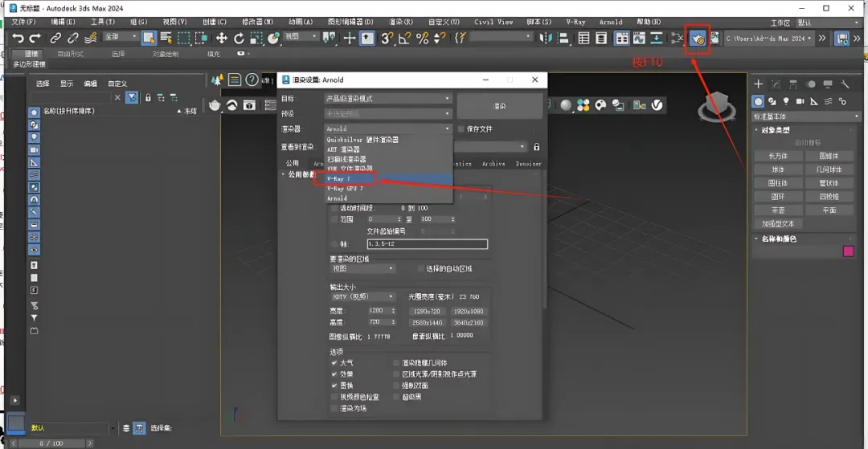Select the 范围 radio option
Screen dimensions: 868x449
pyautogui.click(x=334, y=219)
